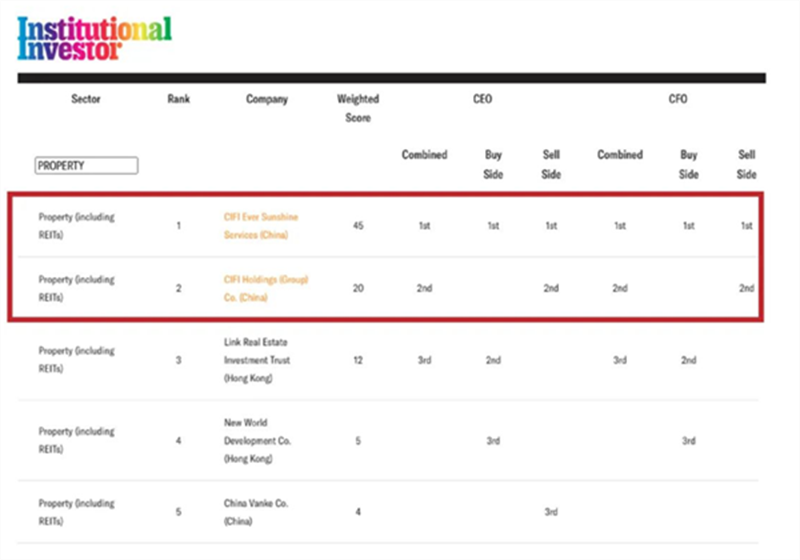Click CFO Buy Side 2nd for Link Real Estate

click(689, 360)
